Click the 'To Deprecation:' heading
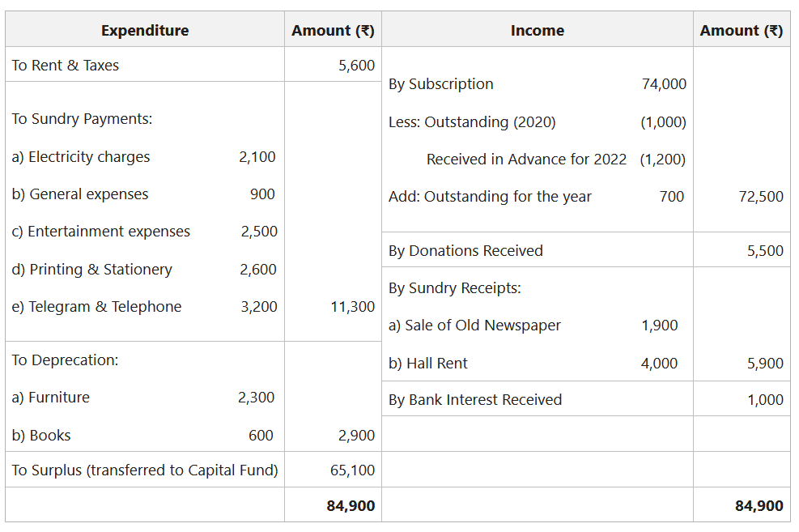Image resolution: width=799 pixels, height=532 pixels. (x=65, y=360)
